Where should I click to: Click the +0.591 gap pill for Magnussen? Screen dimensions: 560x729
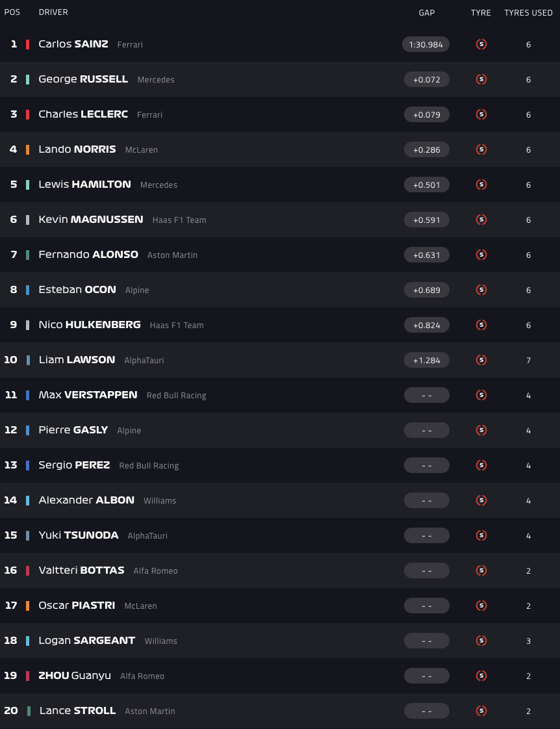coord(426,220)
